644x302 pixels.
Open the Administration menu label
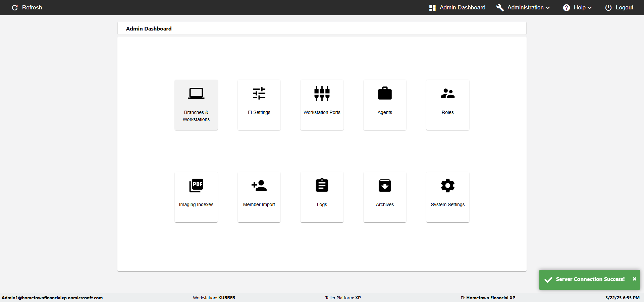[x=526, y=7]
